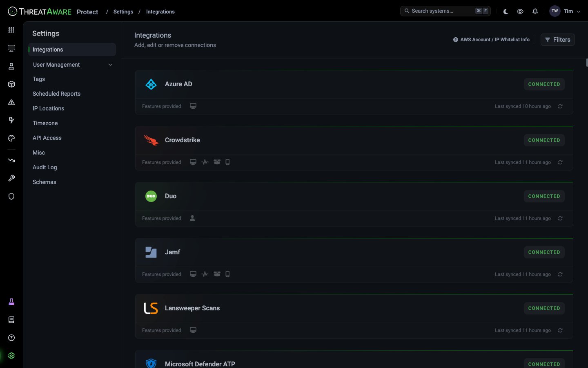
Task: Resync the Azure AD integration
Action: pos(560,106)
